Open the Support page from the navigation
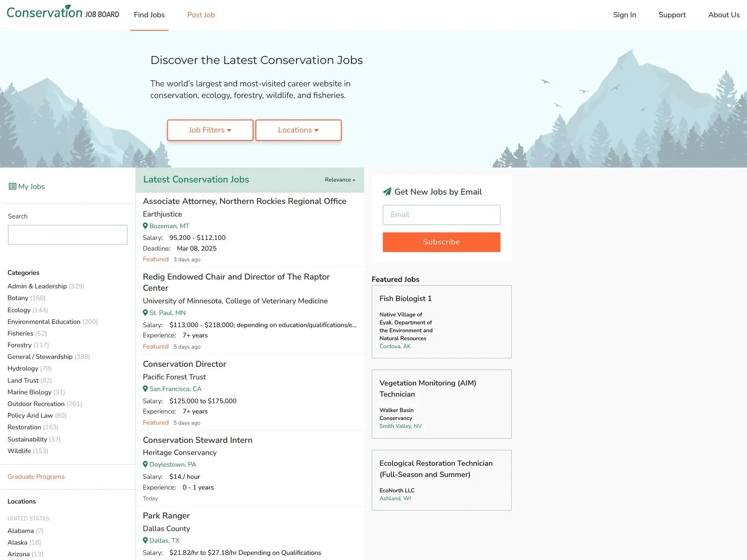The image size is (747, 560). (672, 15)
